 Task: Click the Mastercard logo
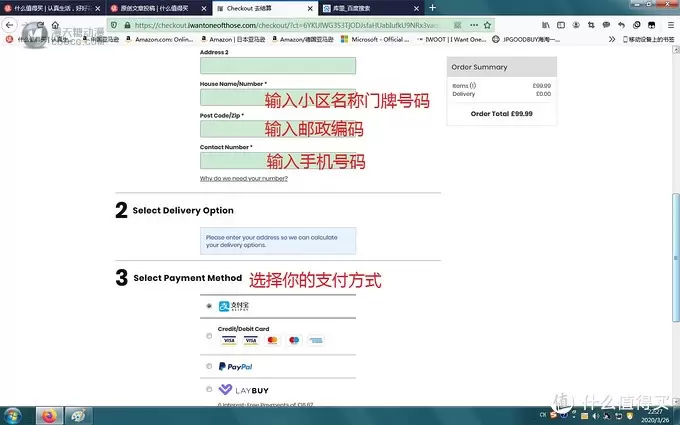(272, 340)
